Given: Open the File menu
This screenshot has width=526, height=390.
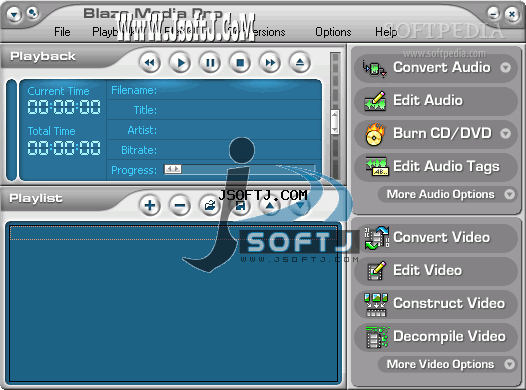Looking at the screenshot, I should (62, 32).
